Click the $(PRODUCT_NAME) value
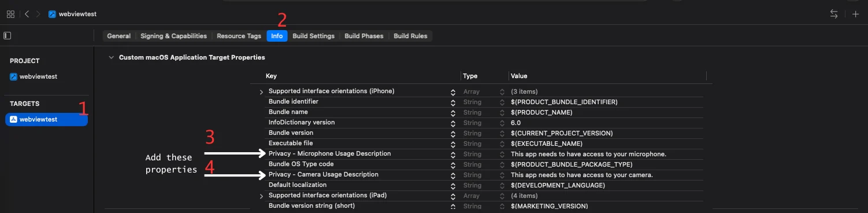The width and height of the screenshot is (868, 213). pos(541,113)
